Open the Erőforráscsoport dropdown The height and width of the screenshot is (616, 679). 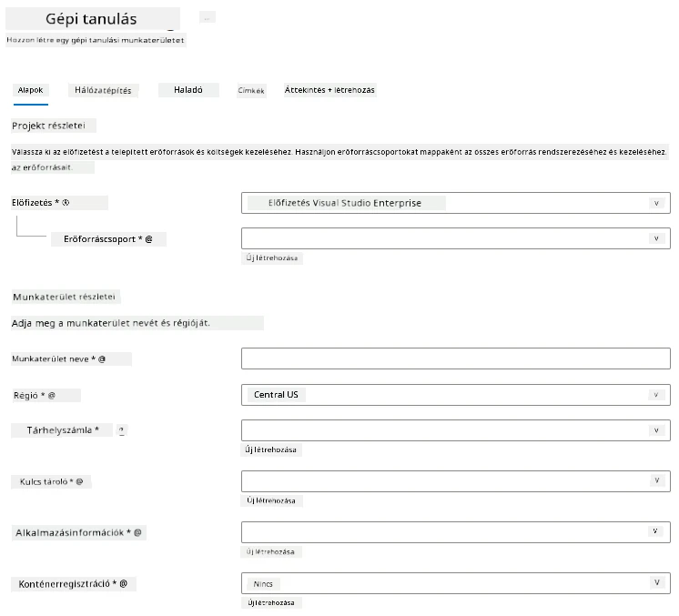click(x=456, y=238)
